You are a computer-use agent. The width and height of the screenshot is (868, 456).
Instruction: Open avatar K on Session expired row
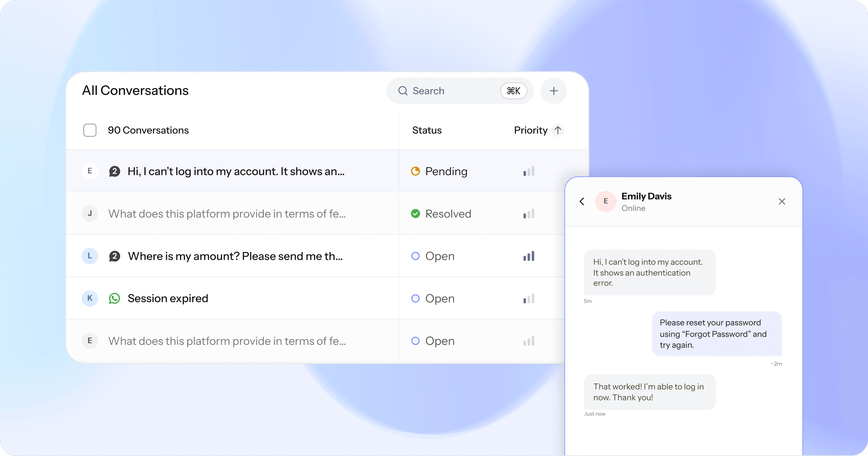point(90,298)
